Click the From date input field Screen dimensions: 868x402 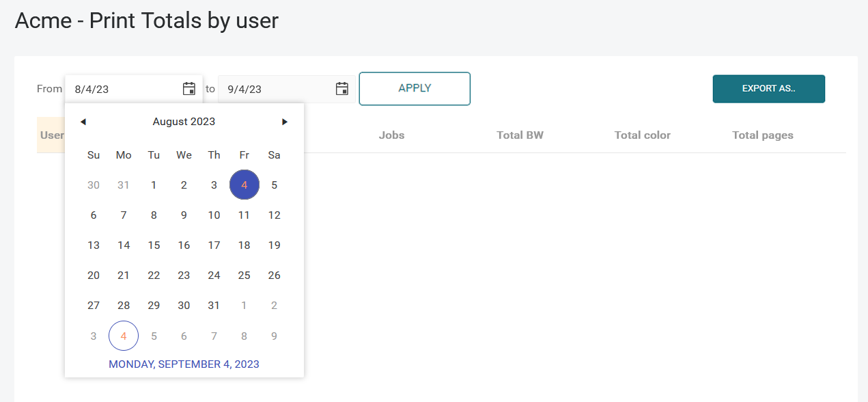coord(123,89)
